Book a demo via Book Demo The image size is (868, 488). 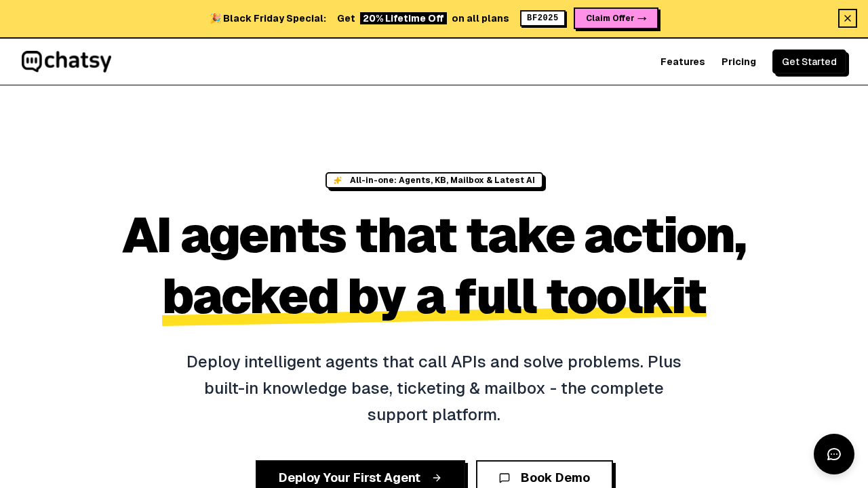click(554, 477)
